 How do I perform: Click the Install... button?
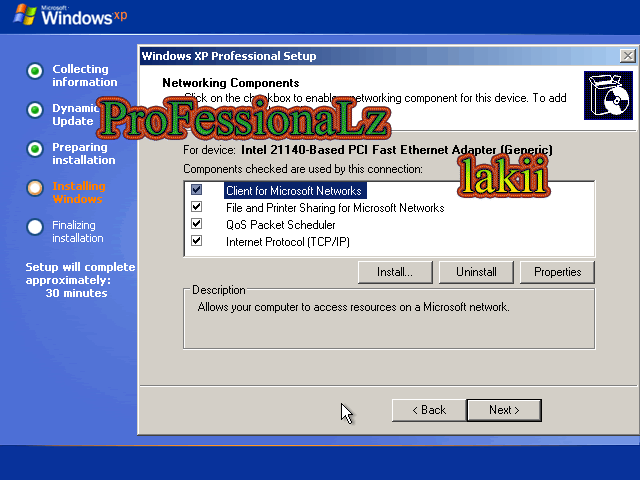coord(395,272)
